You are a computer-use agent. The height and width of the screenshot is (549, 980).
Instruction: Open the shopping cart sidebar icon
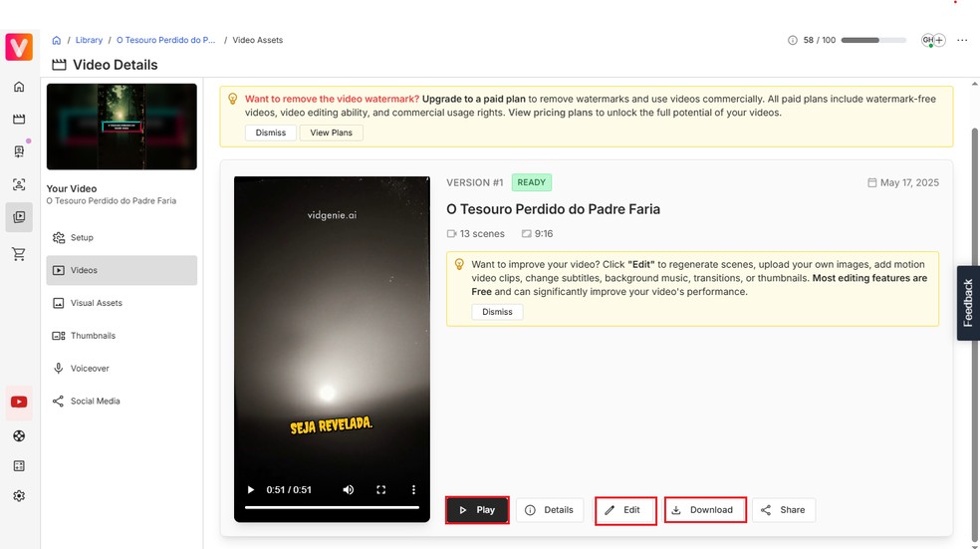19,253
